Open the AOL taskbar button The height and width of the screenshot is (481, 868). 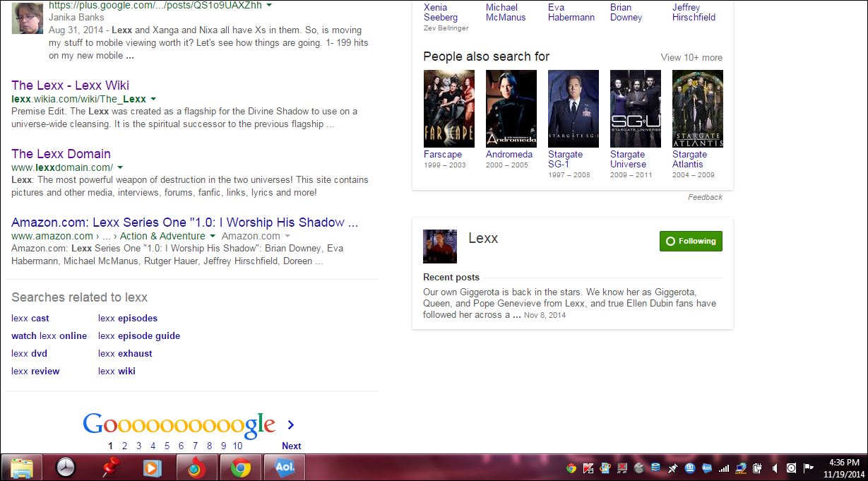click(x=284, y=468)
